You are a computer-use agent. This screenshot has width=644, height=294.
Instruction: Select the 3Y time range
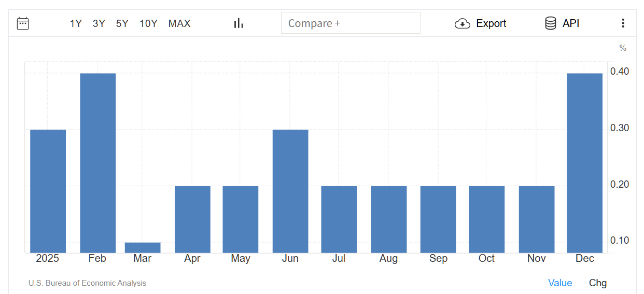point(99,23)
